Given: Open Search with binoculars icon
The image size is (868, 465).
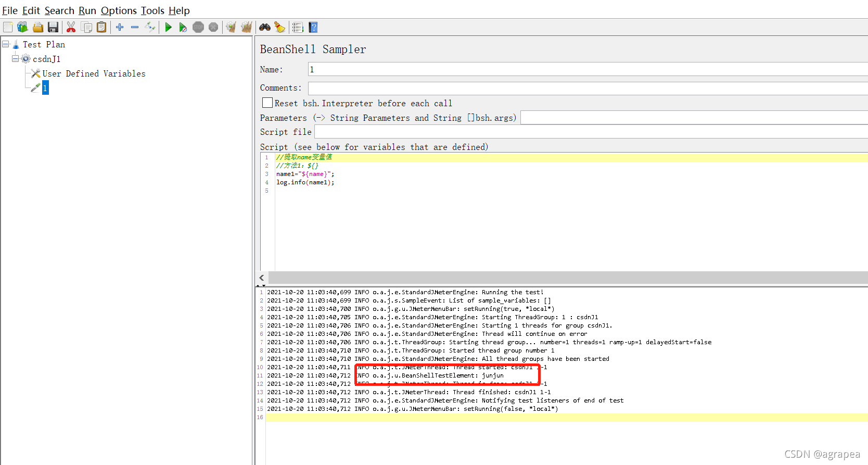Looking at the screenshot, I should 265,27.
